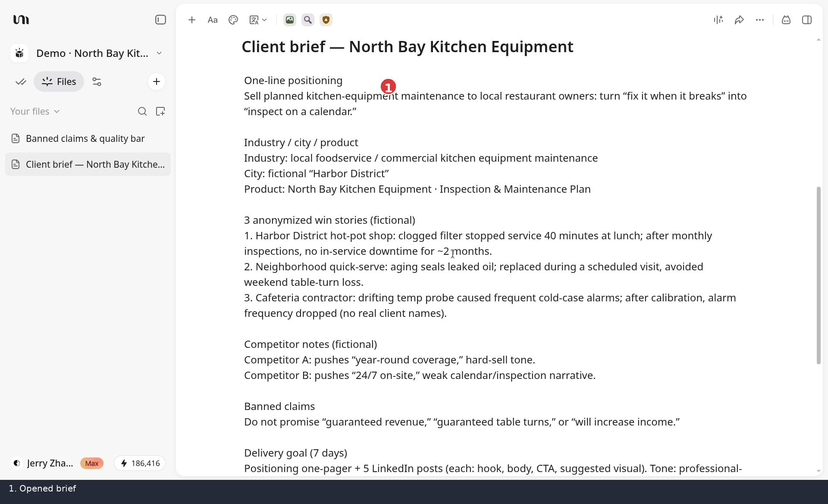Click 'Competitor notes (fictional)' line
Image resolution: width=828 pixels, height=504 pixels.
pos(310,344)
